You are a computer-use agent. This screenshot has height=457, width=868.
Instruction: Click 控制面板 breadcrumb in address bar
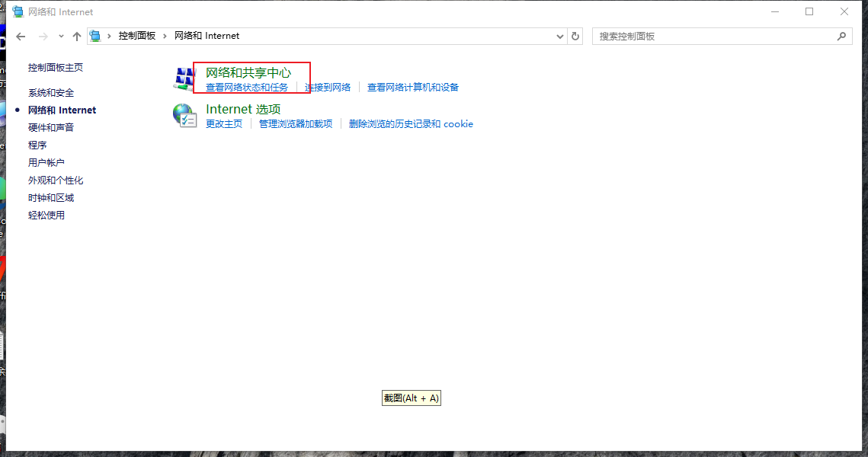(x=136, y=36)
